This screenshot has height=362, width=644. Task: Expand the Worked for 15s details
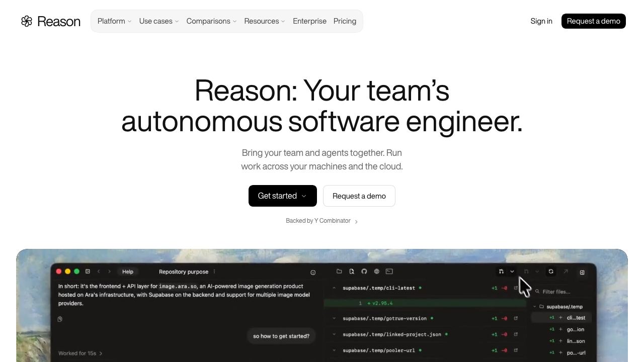(x=80, y=353)
